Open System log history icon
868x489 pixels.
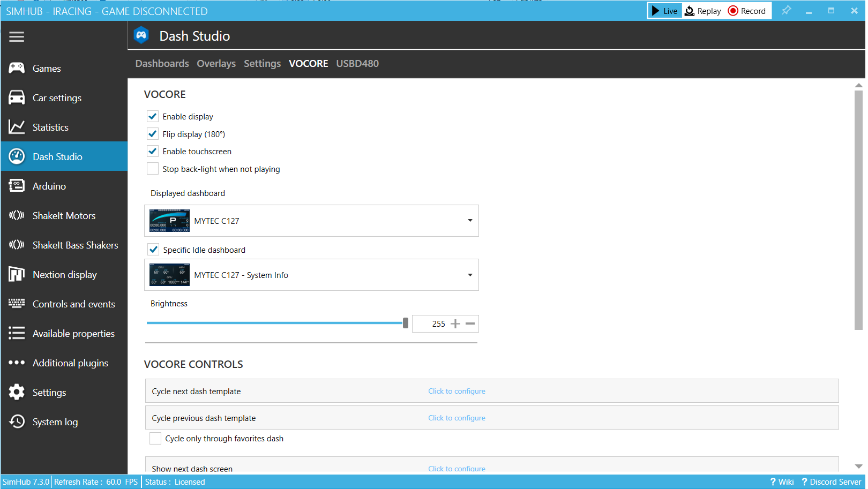click(x=17, y=422)
